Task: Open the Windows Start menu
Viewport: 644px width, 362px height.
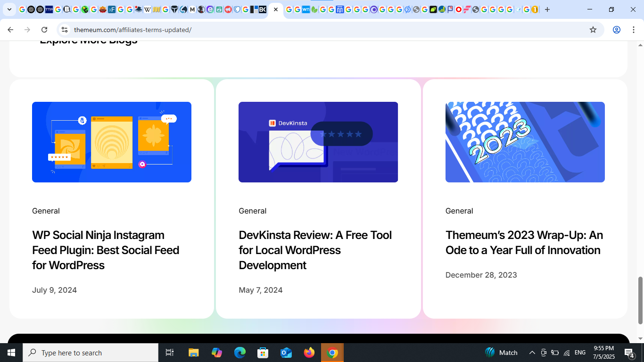Action: click(11, 353)
